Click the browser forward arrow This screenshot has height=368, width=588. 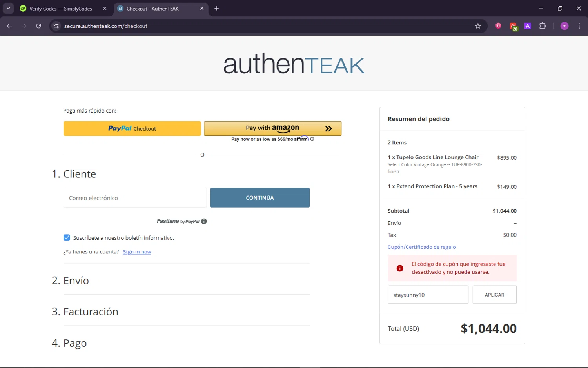pyautogui.click(x=24, y=26)
